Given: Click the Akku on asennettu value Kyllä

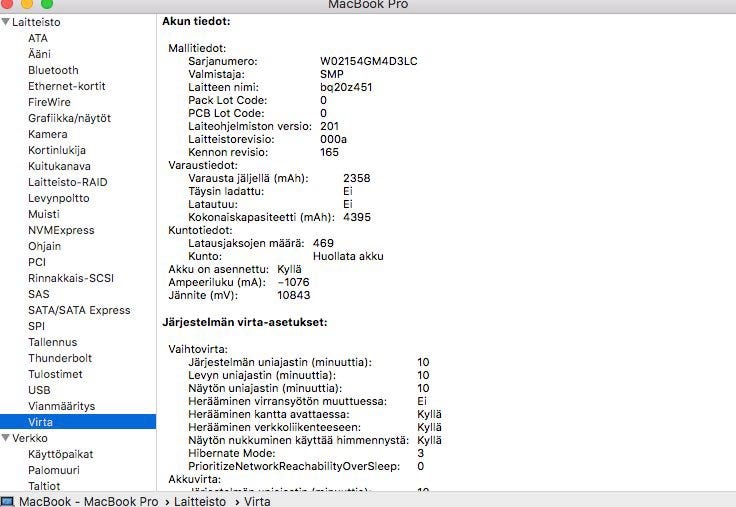Looking at the screenshot, I should [289, 269].
